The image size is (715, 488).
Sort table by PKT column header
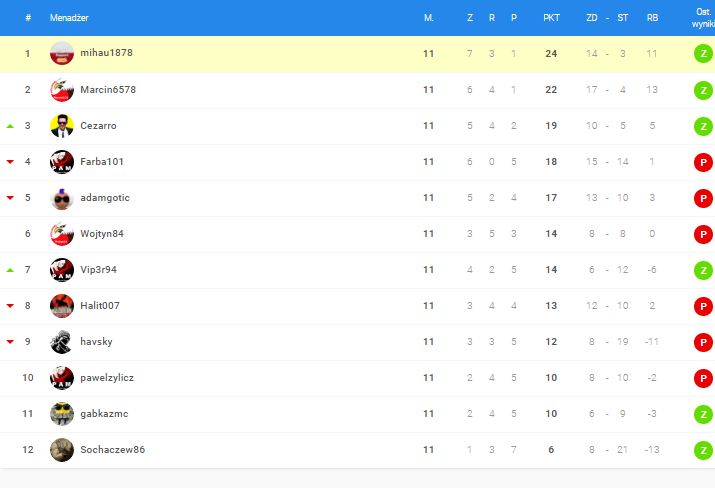point(551,18)
